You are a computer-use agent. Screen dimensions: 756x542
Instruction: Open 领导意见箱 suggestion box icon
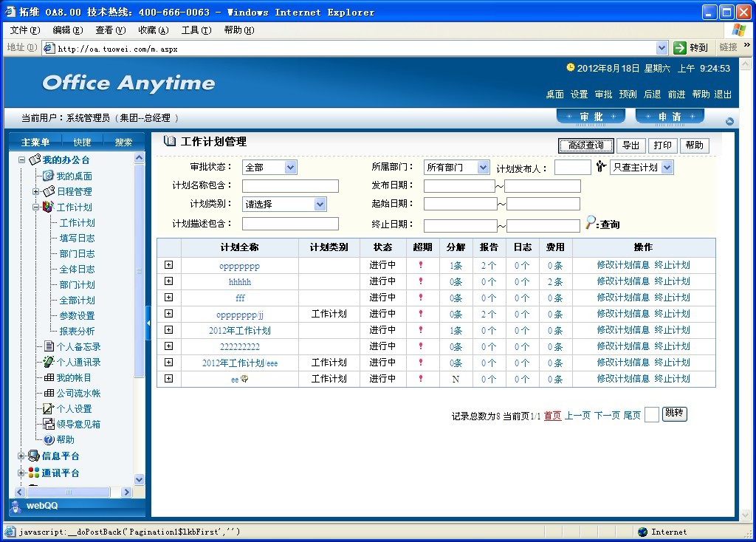(x=49, y=424)
